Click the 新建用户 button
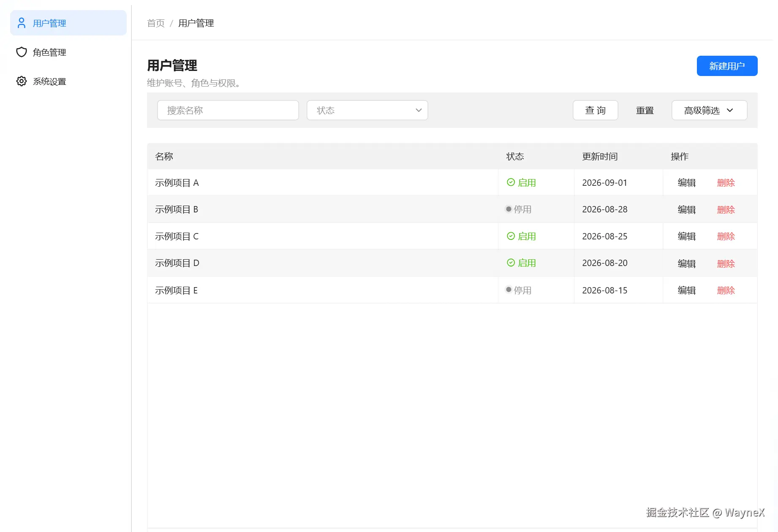 [x=727, y=66]
